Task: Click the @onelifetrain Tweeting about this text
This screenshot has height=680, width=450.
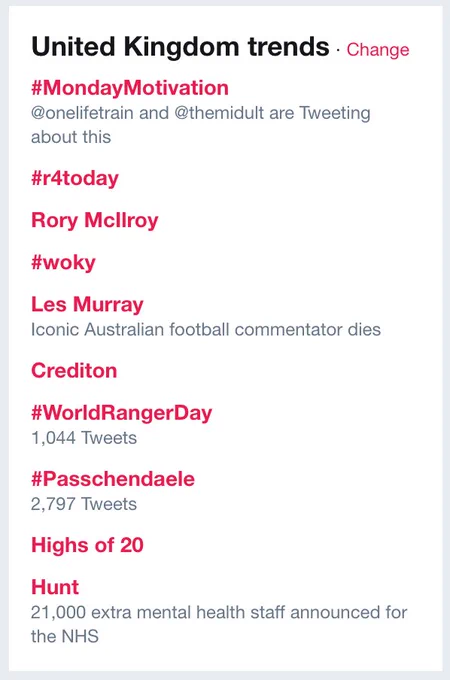Action: click(x=201, y=125)
